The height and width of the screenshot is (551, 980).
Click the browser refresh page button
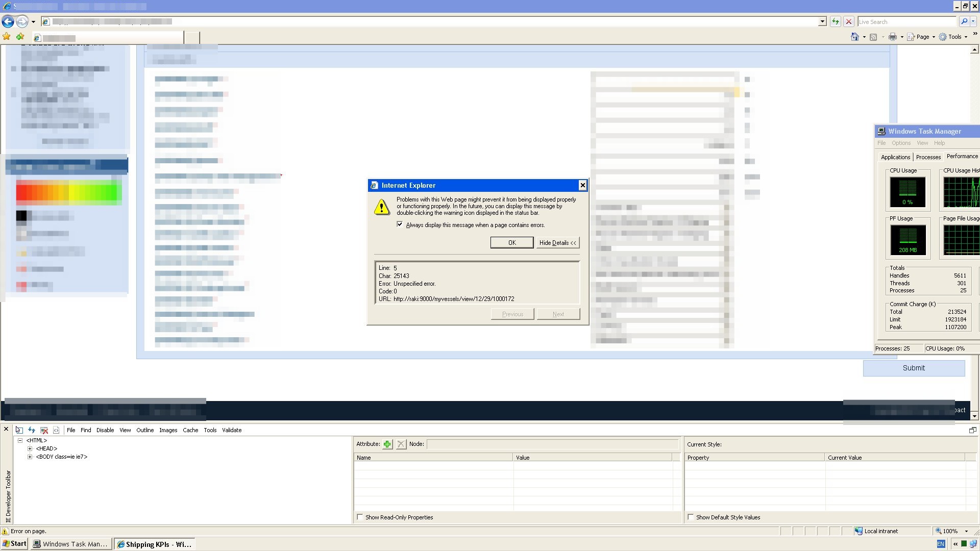[x=835, y=21]
